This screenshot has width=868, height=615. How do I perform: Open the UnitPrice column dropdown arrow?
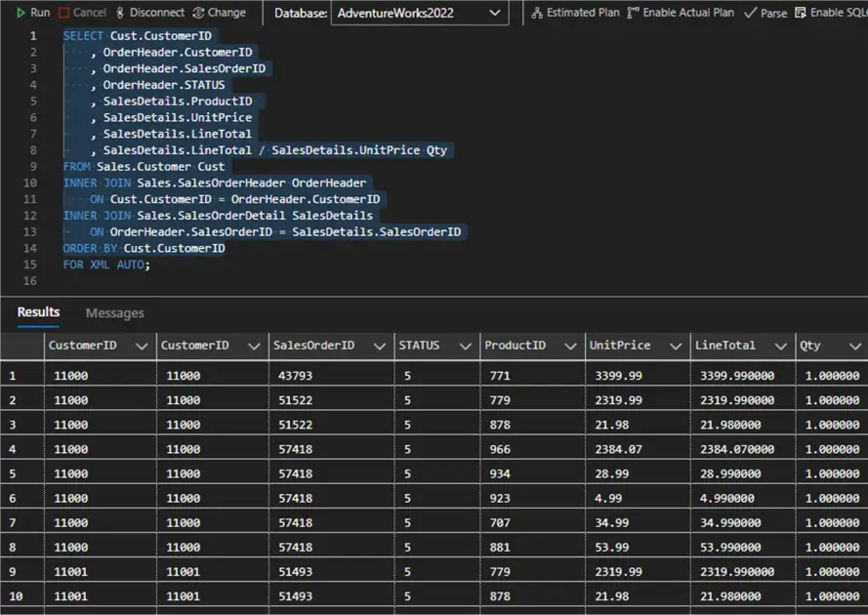pyautogui.click(x=673, y=346)
